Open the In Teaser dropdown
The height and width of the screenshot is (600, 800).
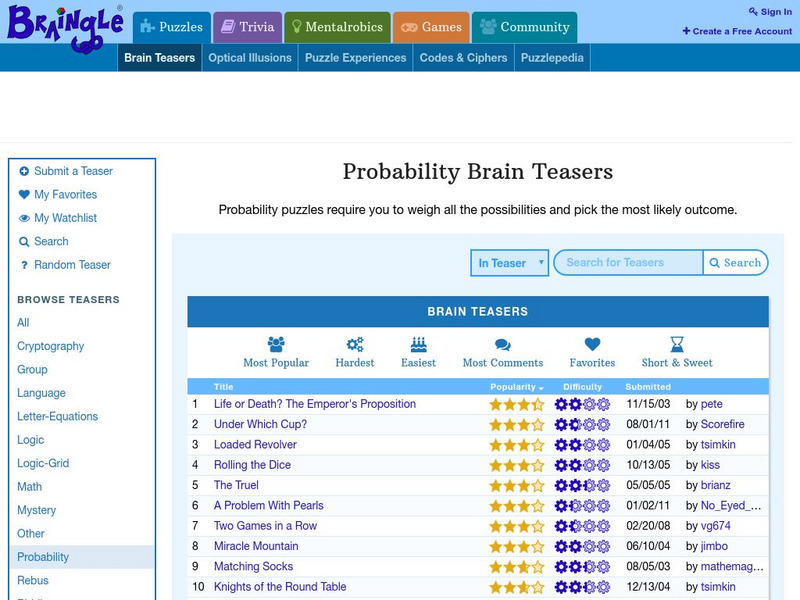[509, 263]
